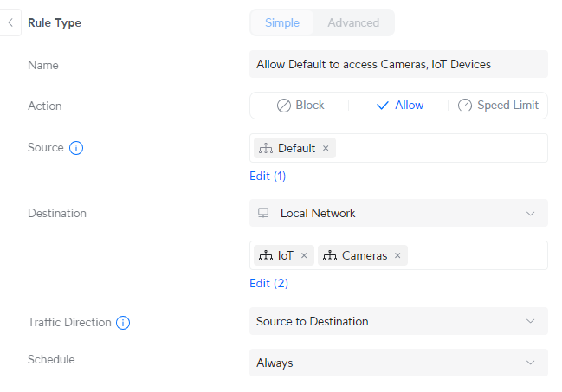
Task: Open the Local Network destination dropdown
Action: click(x=398, y=213)
